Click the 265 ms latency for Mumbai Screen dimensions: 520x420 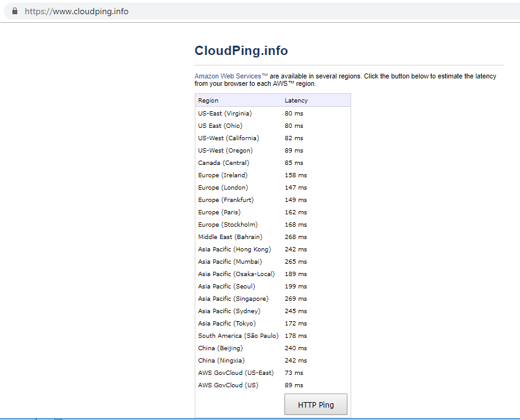tap(296, 262)
